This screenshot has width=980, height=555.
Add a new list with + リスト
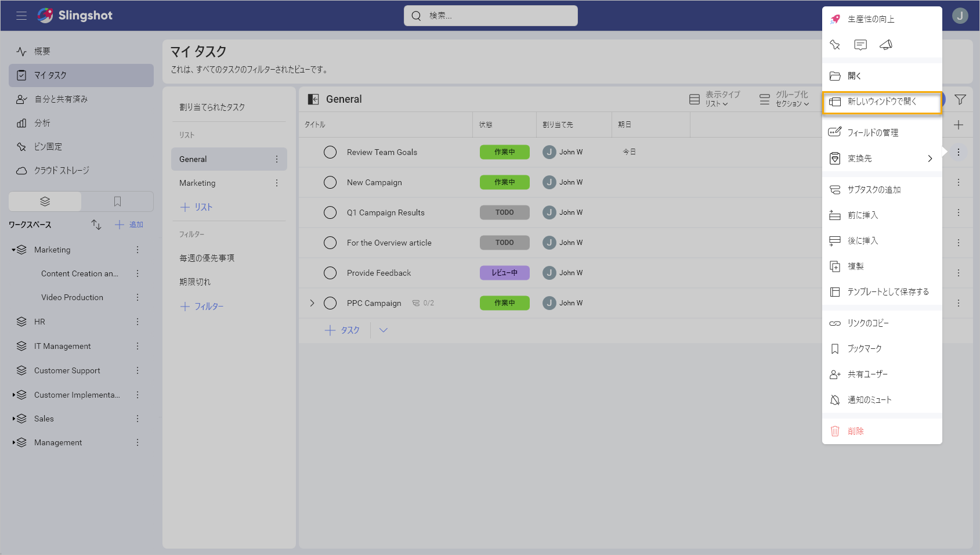click(196, 207)
